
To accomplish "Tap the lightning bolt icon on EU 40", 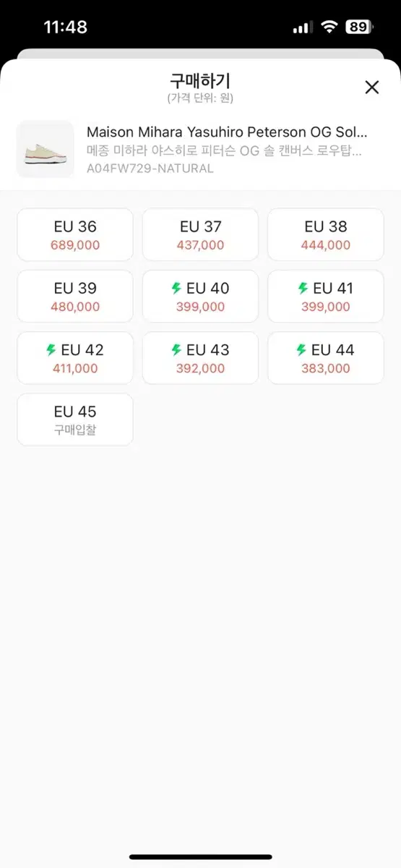I will (x=176, y=289).
